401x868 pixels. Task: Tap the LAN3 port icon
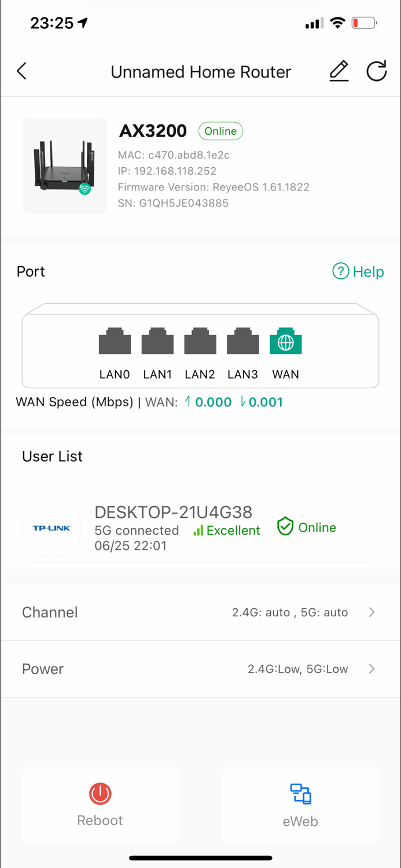[x=242, y=342]
